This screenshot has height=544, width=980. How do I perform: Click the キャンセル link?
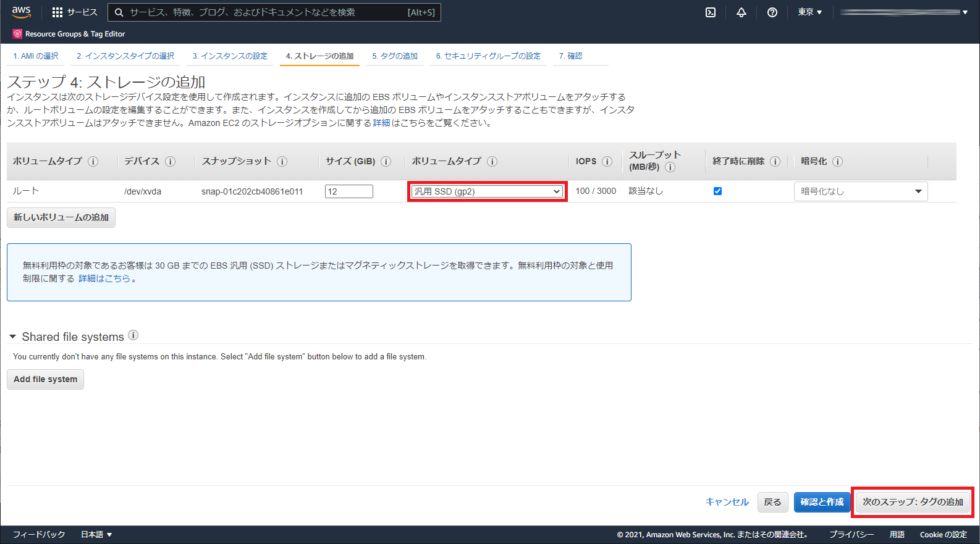[727, 502]
